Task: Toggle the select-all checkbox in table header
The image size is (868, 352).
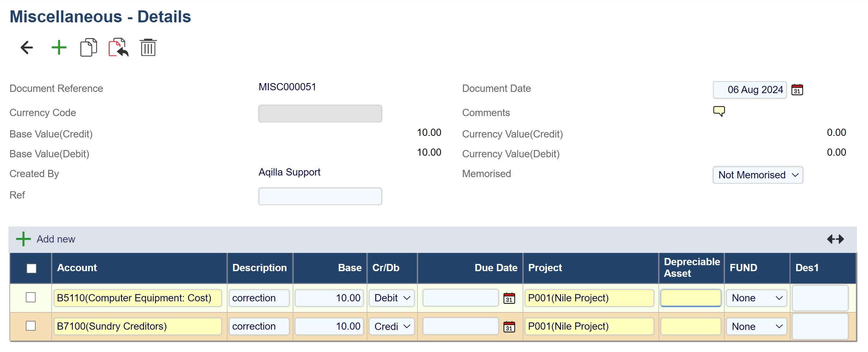Action: coord(31,268)
